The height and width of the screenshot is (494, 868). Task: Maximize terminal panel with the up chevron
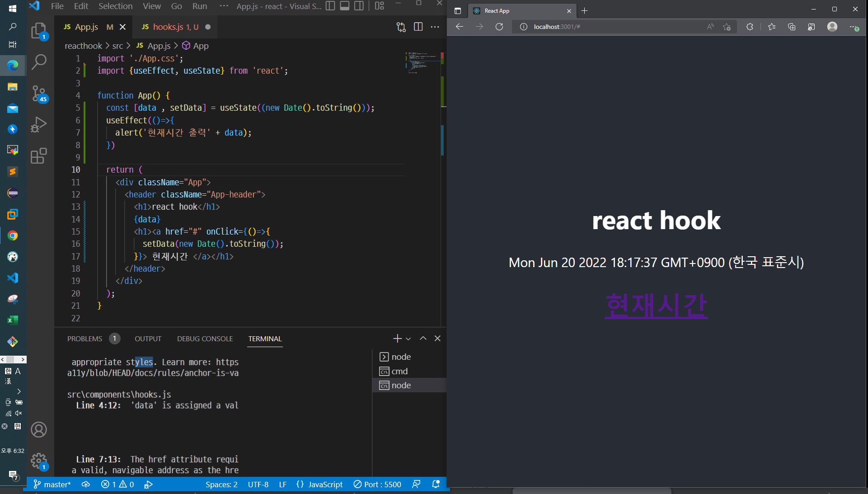pyautogui.click(x=423, y=339)
